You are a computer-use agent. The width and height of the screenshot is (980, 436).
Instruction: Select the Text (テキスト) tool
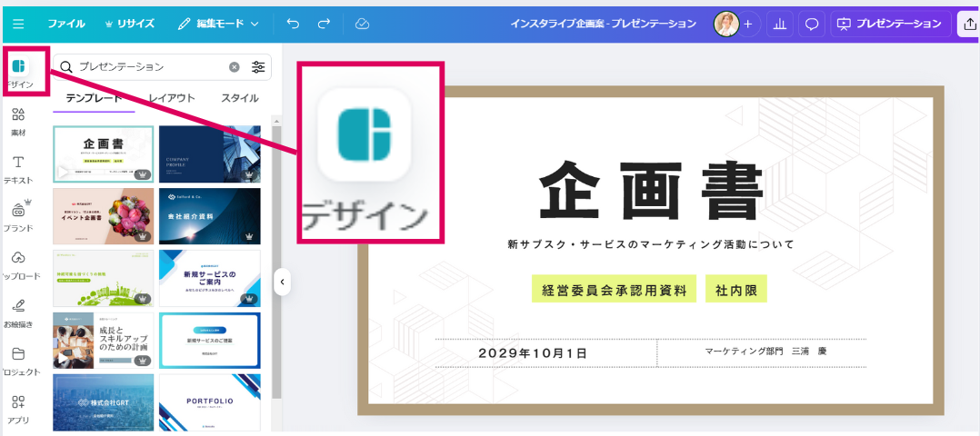[18, 167]
